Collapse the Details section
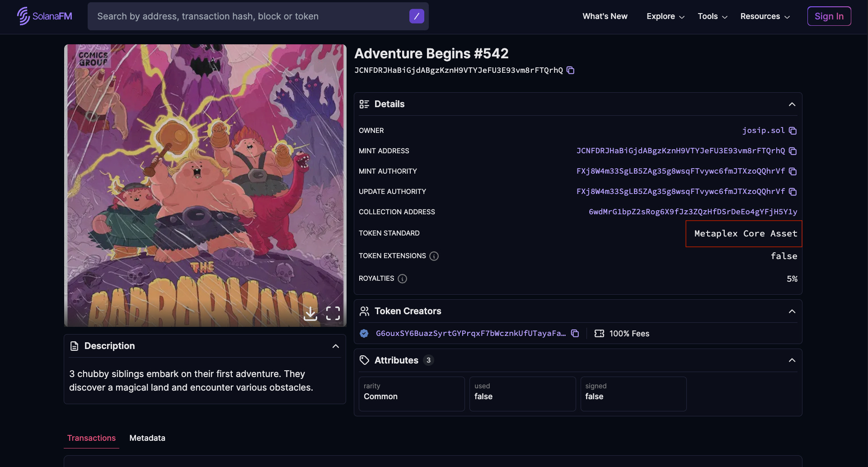 792,104
